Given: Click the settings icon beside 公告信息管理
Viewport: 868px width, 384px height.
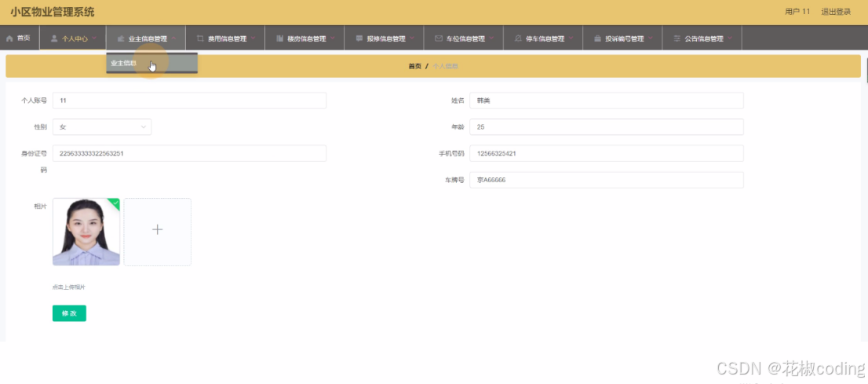Looking at the screenshot, I should click(x=677, y=38).
